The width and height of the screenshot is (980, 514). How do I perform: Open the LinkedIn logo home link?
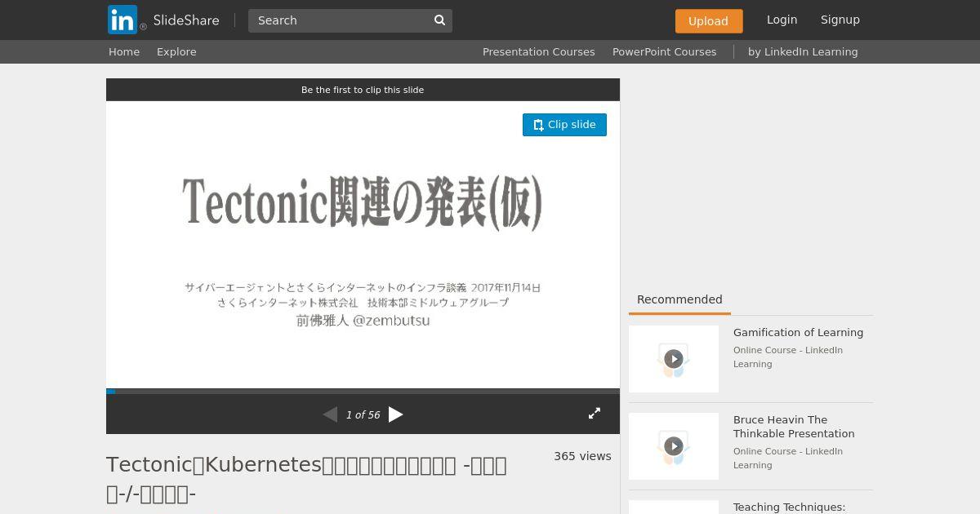tap(122, 20)
